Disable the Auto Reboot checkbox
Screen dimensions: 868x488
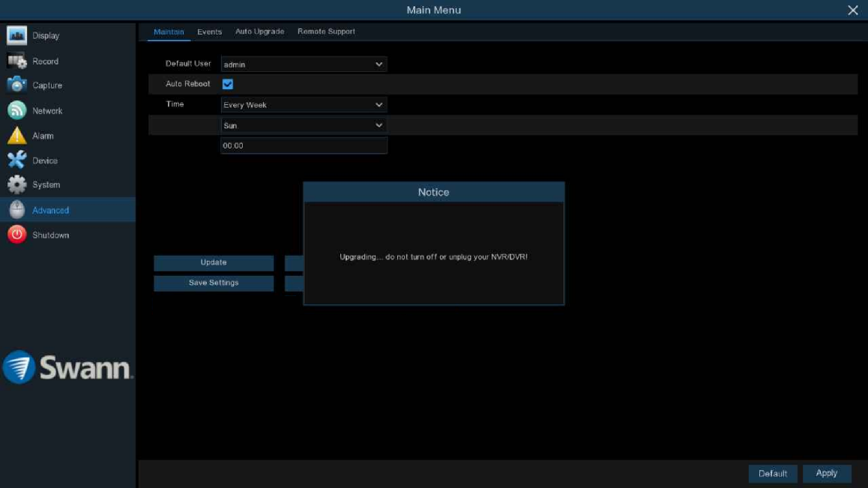point(228,84)
